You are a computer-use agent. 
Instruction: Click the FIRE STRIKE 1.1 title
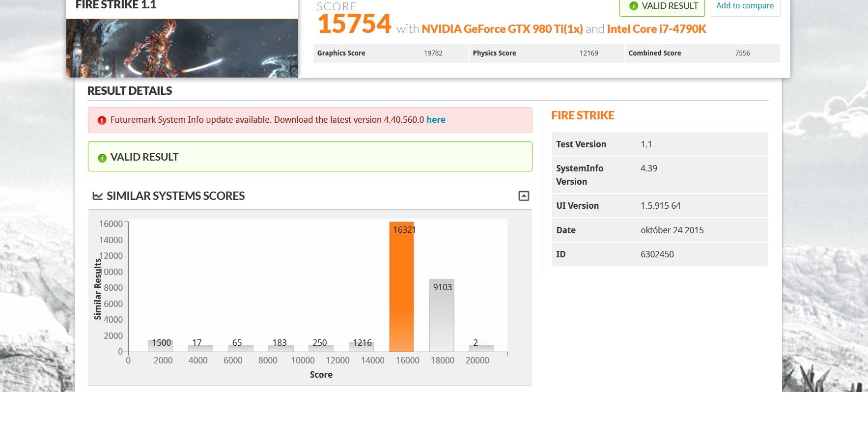(116, 5)
